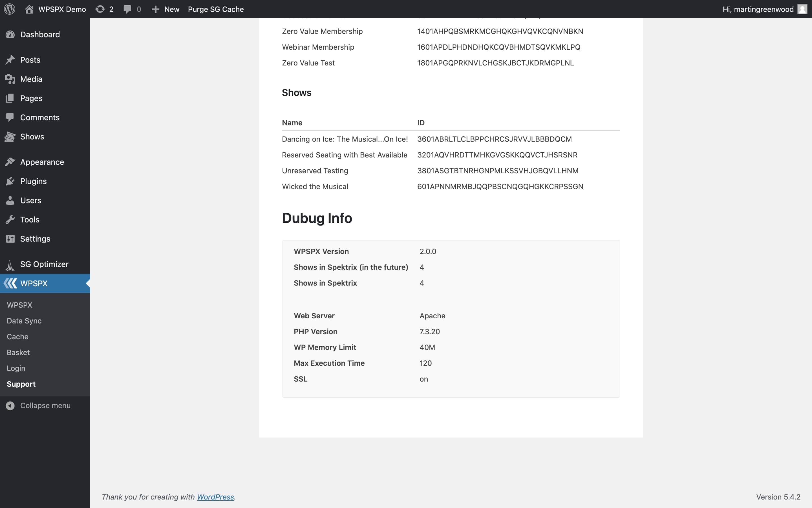
Task: Open the Comments menu item
Action: [x=45, y=117]
